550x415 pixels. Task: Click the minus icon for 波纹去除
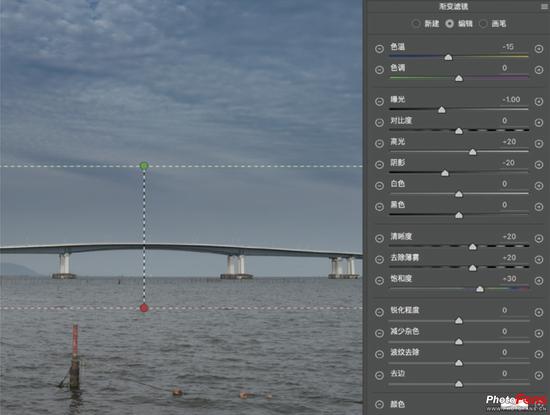pos(379,354)
